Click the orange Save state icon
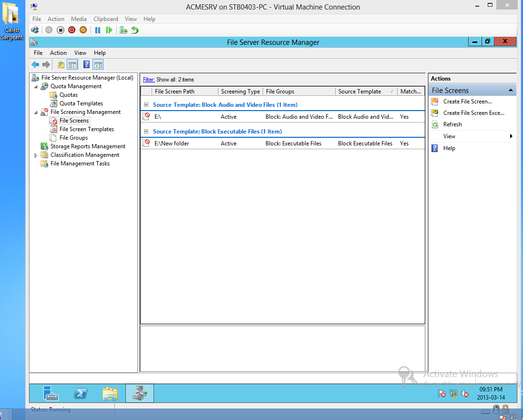Image resolution: width=523 pixels, height=420 pixels. (83, 30)
